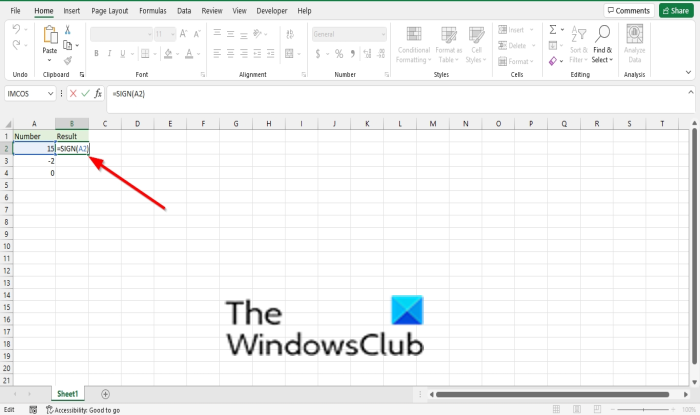Click the AutoSum sigma icon
The image size is (700, 415).
(553, 29)
